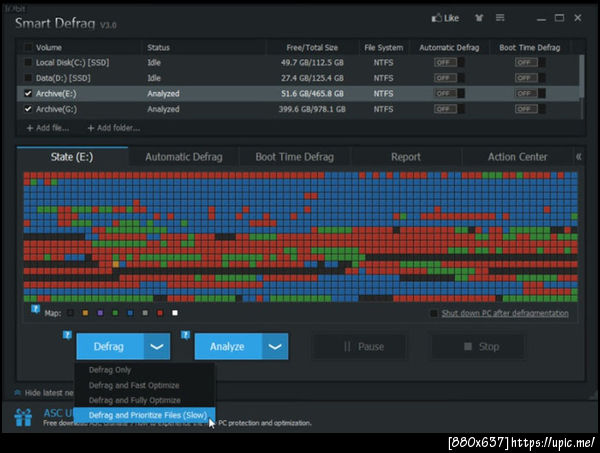Click the green map legend swatch
The image size is (600, 453).
pos(115,313)
